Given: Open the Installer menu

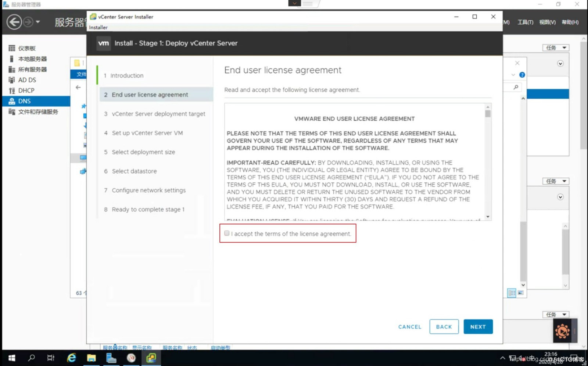Looking at the screenshot, I should [98, 28].
